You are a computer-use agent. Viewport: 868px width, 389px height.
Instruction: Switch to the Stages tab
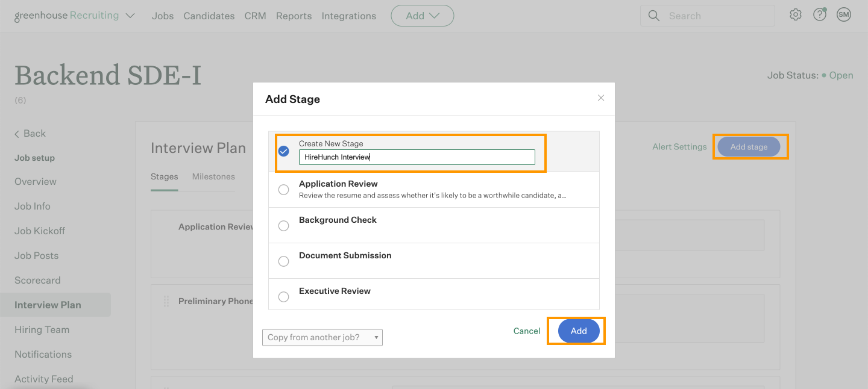pos(165,176)
